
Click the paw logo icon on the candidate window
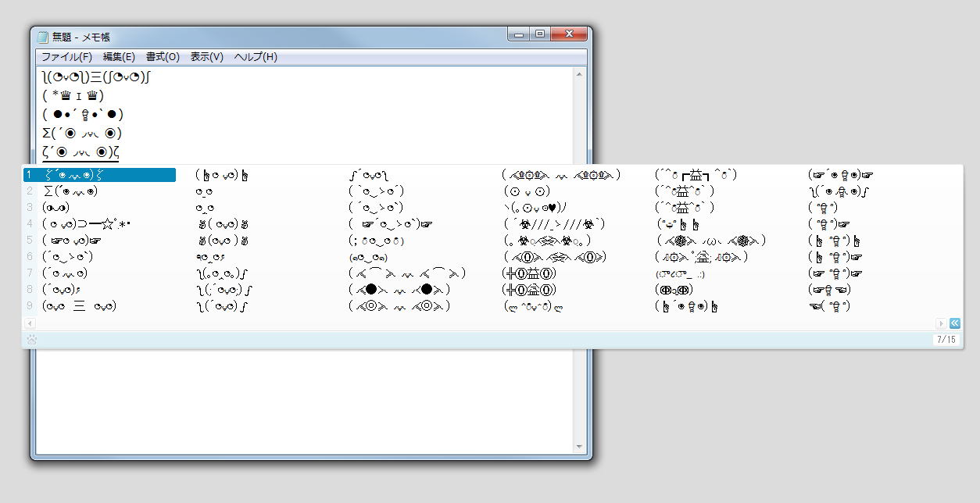point(31,338)
